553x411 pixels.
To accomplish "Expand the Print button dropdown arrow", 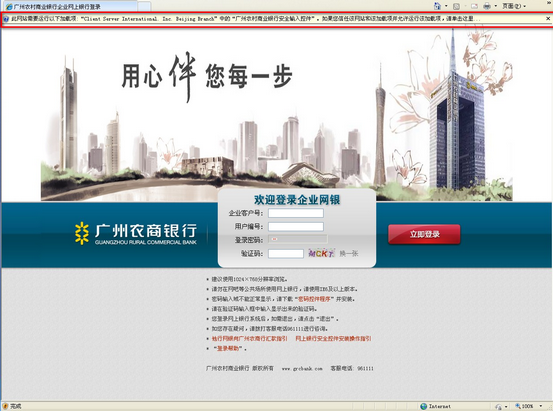I will (496, 6).
